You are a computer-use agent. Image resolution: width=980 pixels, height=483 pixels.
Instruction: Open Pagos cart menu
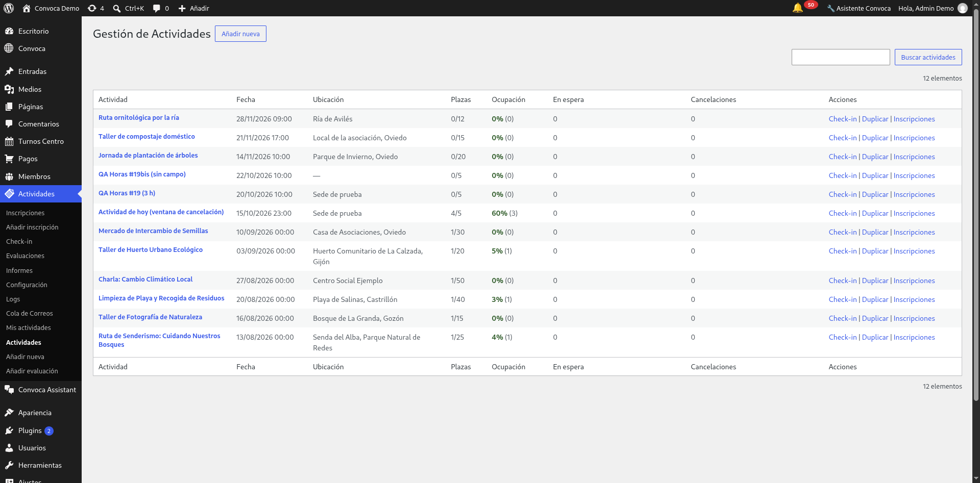[41, 159]
